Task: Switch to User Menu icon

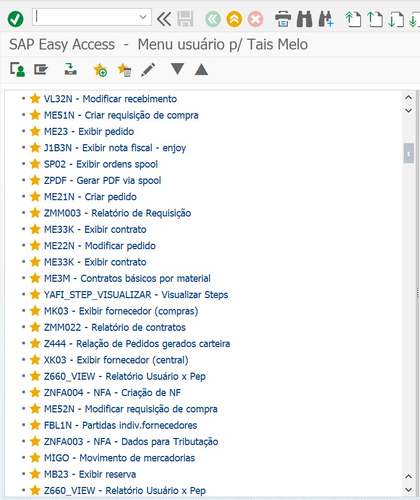Action: pyautogui.click(x=17, y=70)
